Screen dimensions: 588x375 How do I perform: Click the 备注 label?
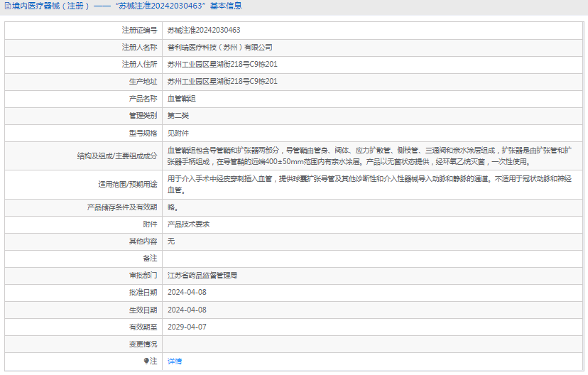coord(150,259)
